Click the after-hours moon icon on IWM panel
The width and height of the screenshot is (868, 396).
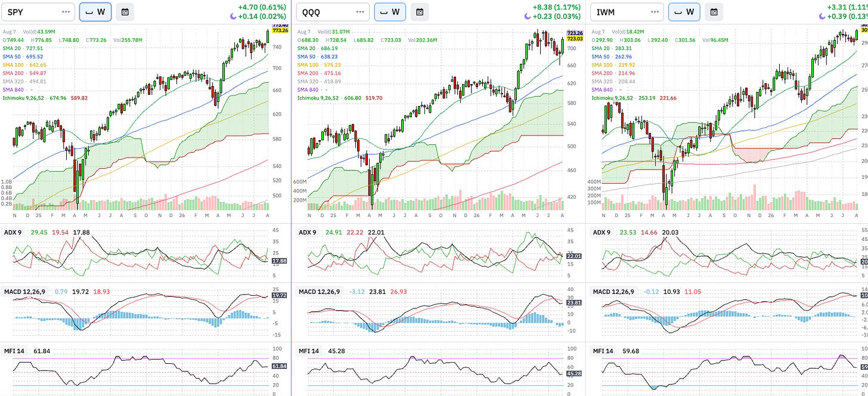[822, 17]
